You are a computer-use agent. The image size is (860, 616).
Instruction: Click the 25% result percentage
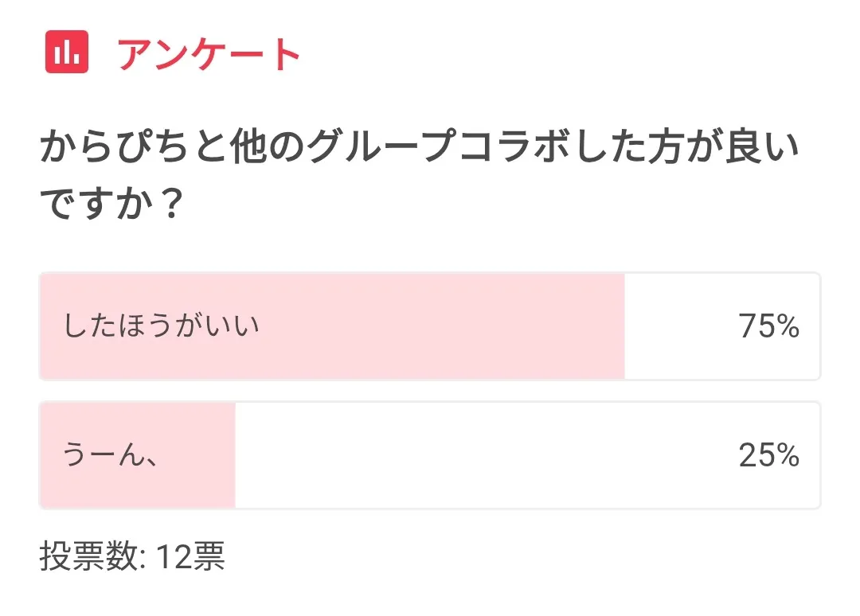(x=768, y=455)
